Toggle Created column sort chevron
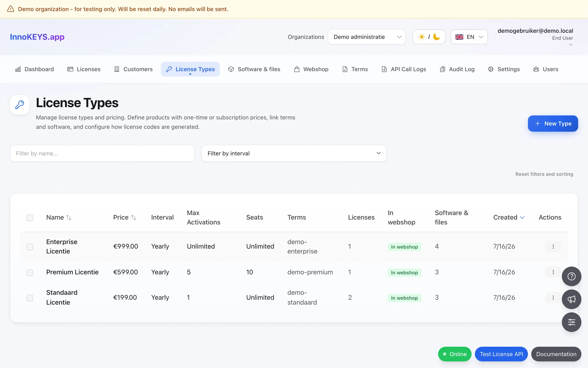This screenshot has width=588, height=368. tap(522, 218)
